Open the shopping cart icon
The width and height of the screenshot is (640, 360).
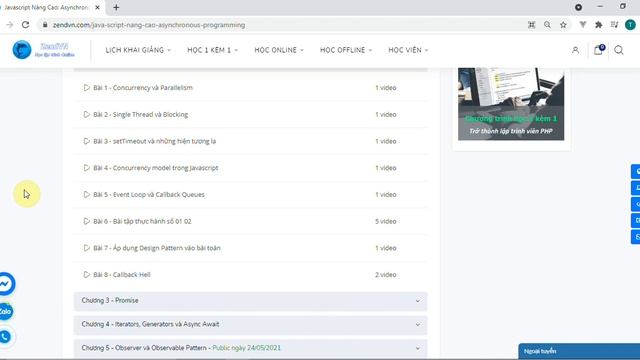point(598,50)
